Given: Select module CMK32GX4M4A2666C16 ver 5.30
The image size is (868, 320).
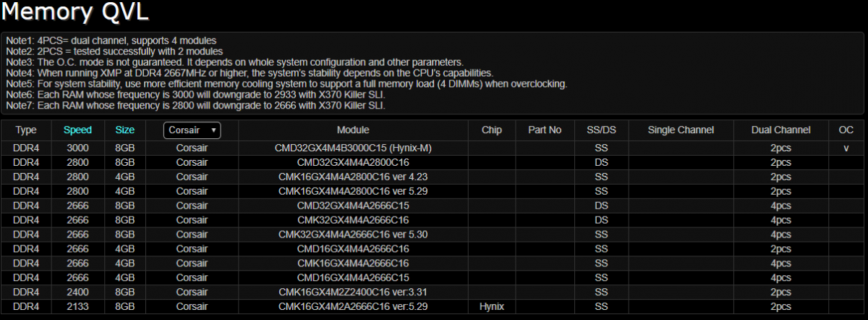Looking at the screenshot, I should [353, 235].
